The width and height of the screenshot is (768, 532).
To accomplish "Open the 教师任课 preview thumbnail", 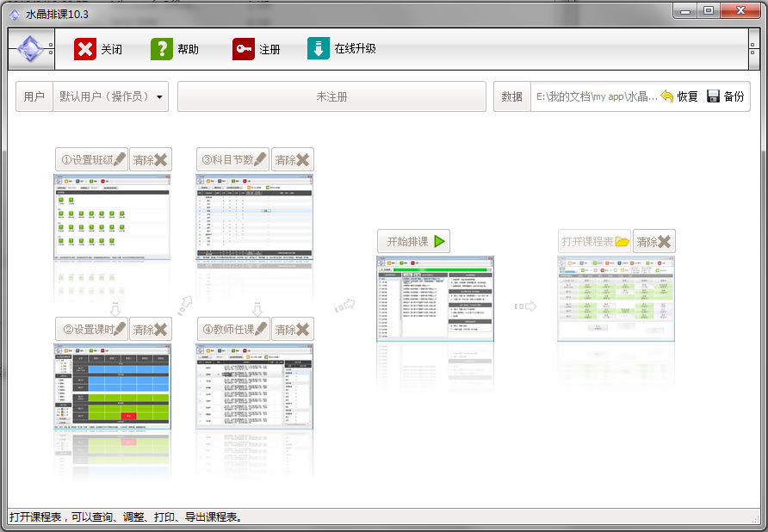I will (x=254, y=387).
